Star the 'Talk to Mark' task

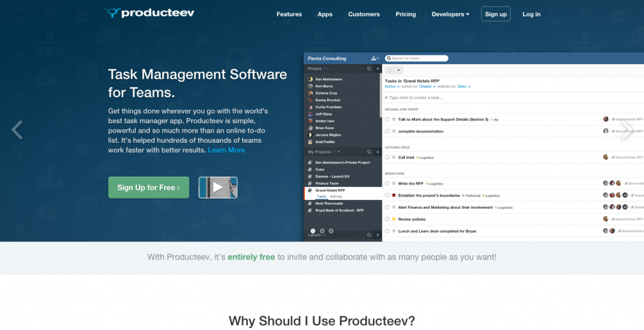pyautogui.click(x=394, y=119)
